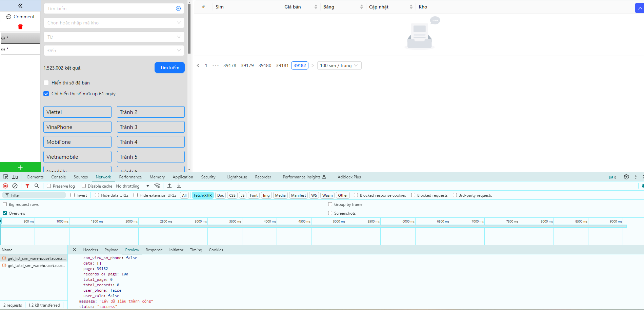Toggle Hiển thị số đã bán checkbox
Viewport: 644px width, 310px height.
[x=46, y=83]
